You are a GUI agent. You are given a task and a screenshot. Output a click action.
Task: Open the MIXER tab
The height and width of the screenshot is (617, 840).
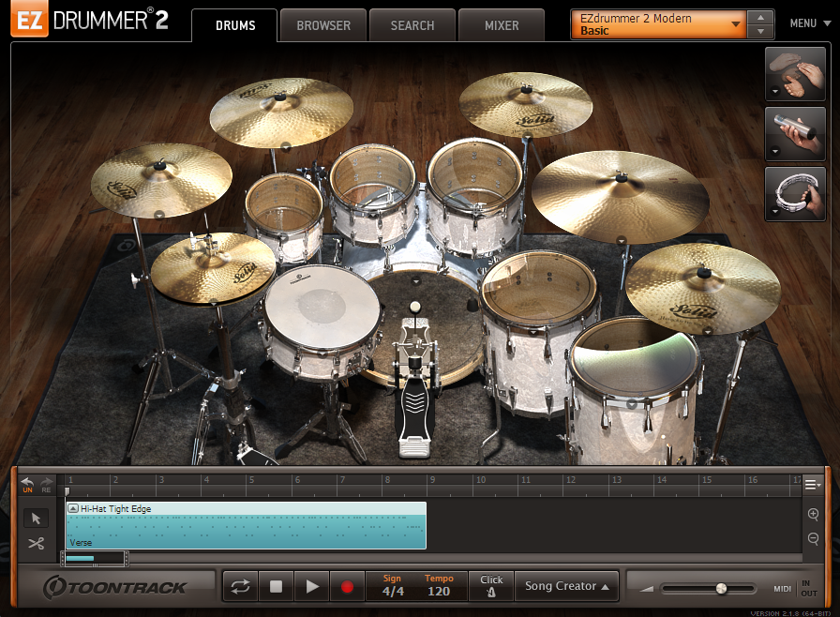click(502, 25)
